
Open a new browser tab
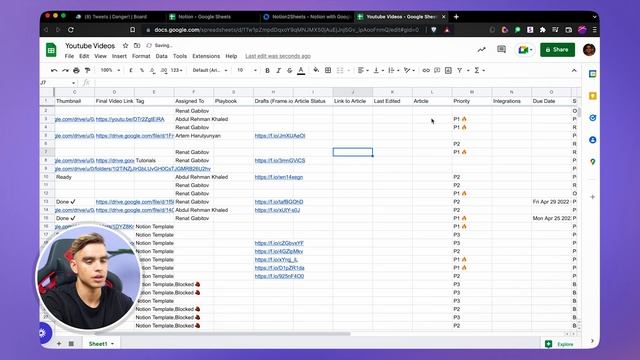[x=456, y=17]
